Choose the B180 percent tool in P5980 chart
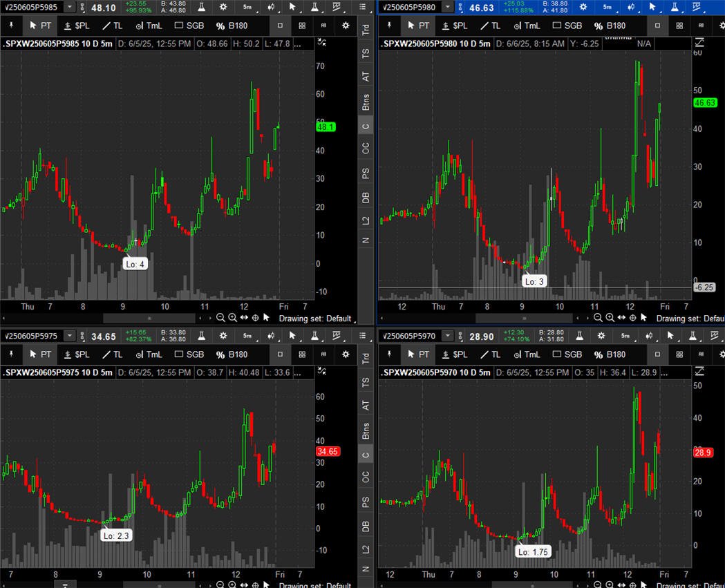725x588 pixels. (610, 26)
